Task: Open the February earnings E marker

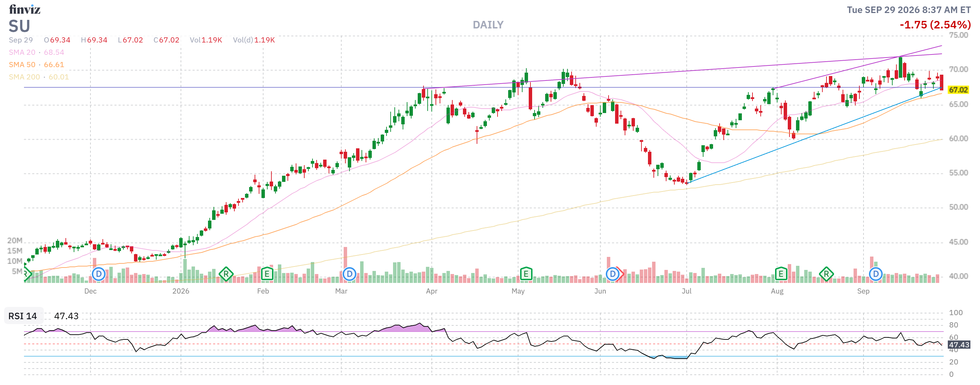Action: 267,274
